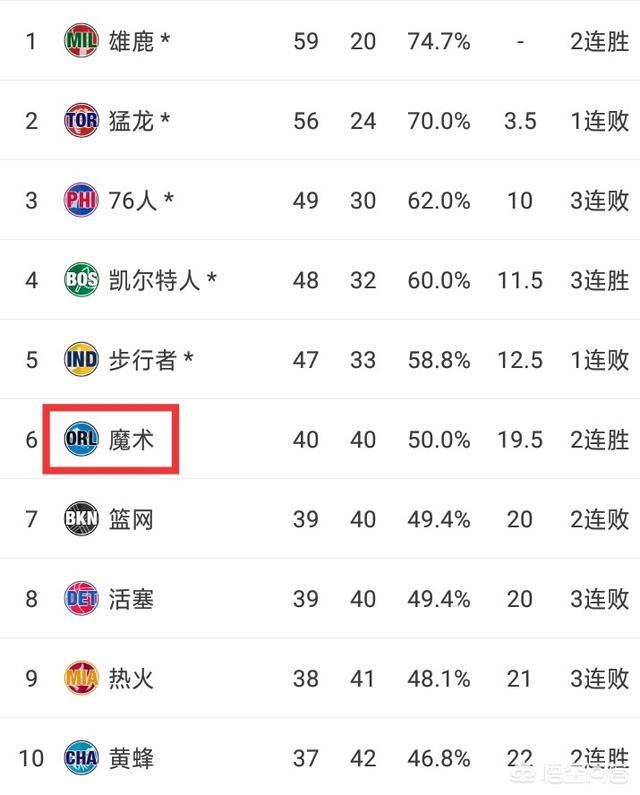Click the 热火 team name

point(132,678)
